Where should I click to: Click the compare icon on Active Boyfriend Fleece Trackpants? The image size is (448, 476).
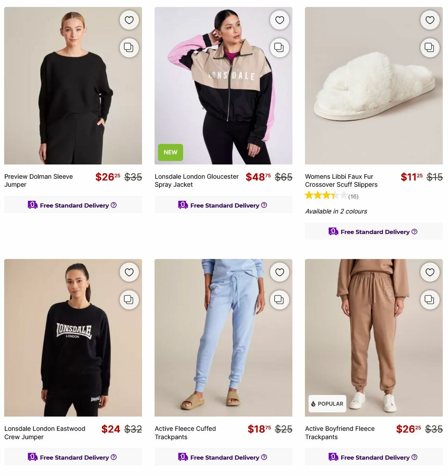(x=430, y=300)
